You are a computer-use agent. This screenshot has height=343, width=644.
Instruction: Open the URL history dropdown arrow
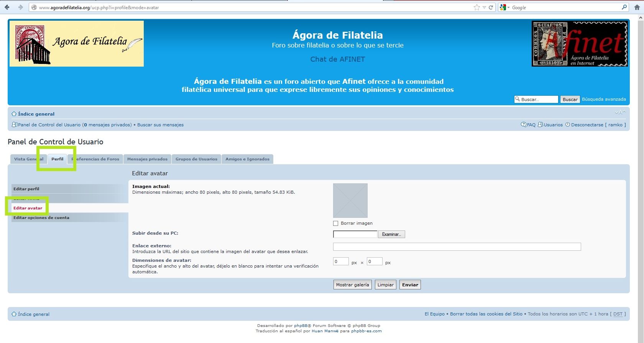pyautogui.click(x=484, y=7)
